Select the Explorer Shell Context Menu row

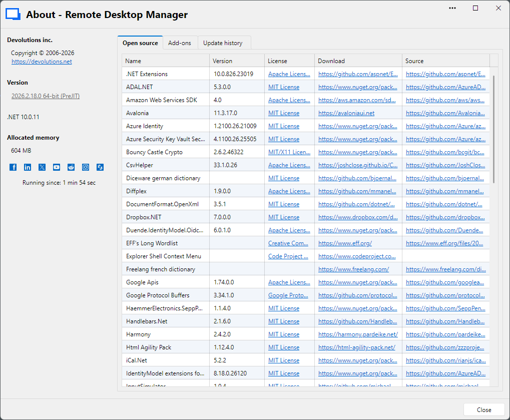point(306,256)
